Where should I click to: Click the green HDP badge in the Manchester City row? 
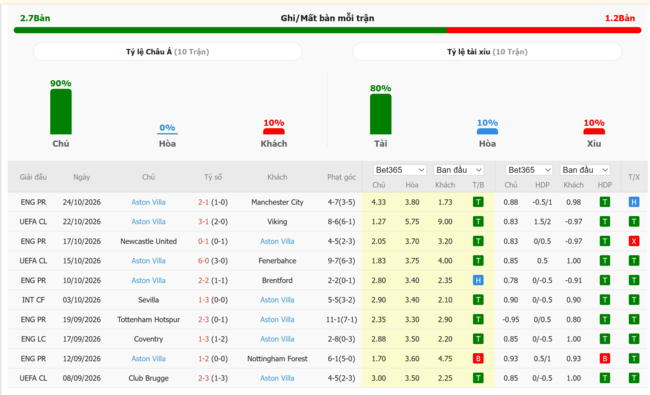click(605, 202)
